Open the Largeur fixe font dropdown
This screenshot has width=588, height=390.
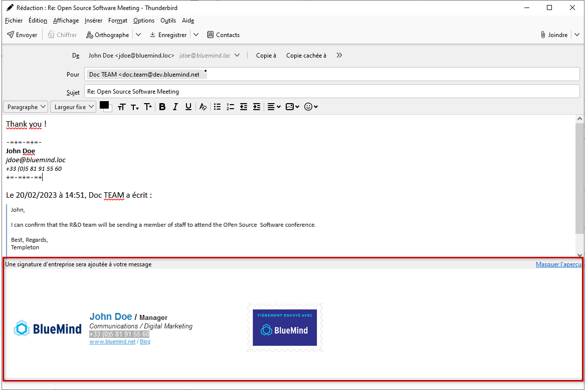pos(73,107)
